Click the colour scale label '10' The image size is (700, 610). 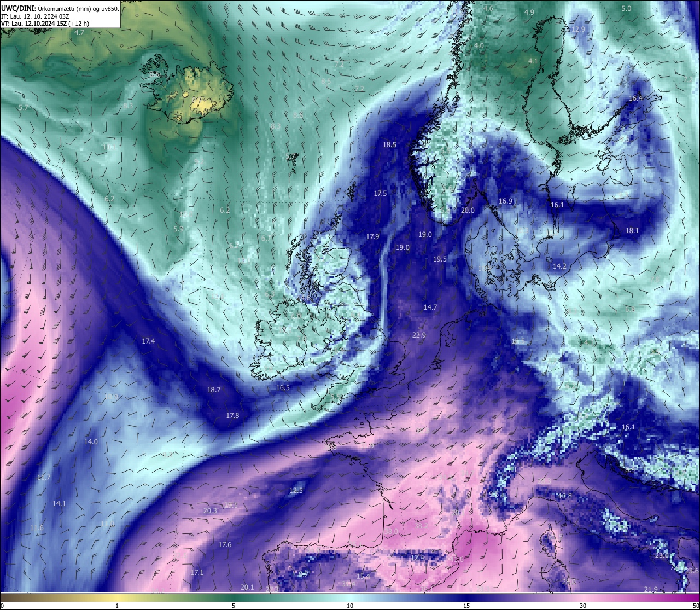(350, 606)
